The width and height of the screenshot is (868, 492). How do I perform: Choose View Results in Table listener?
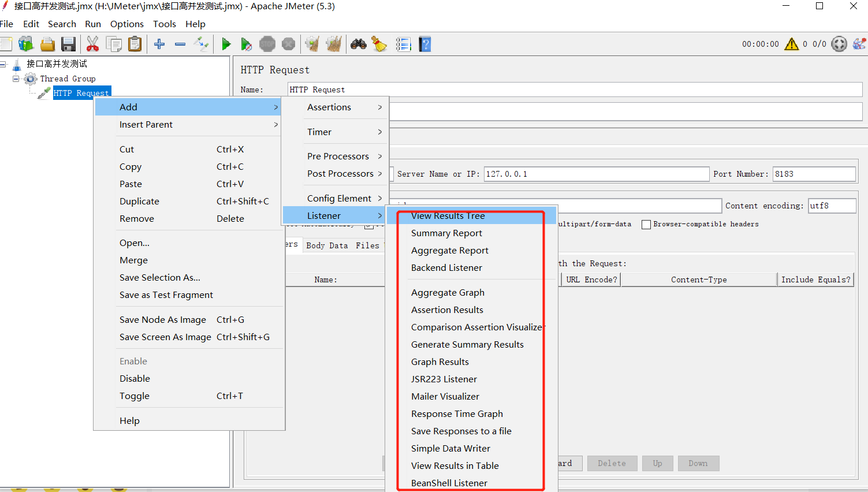pyautogui.click(x=471, y=465)
